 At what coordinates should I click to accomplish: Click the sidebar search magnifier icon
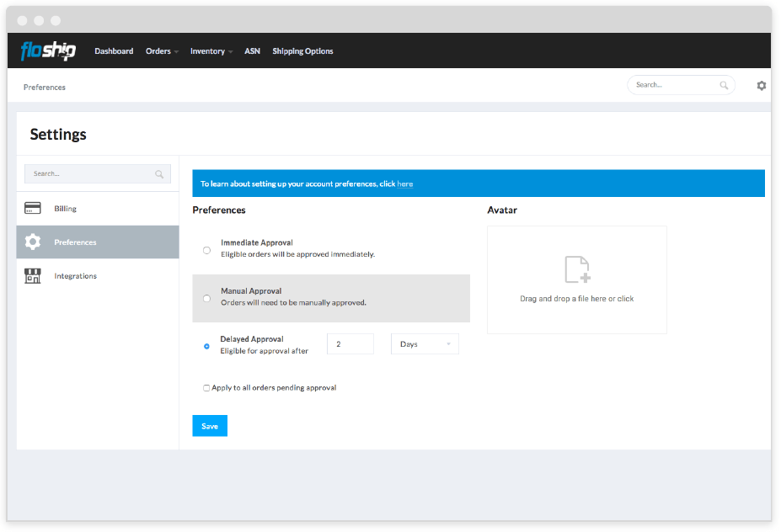(159, 174)
